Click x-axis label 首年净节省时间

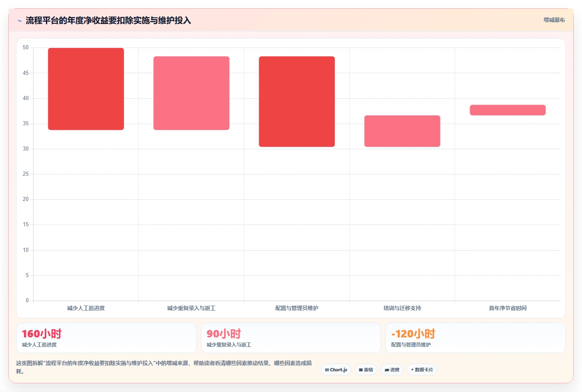tap(508, 308)
